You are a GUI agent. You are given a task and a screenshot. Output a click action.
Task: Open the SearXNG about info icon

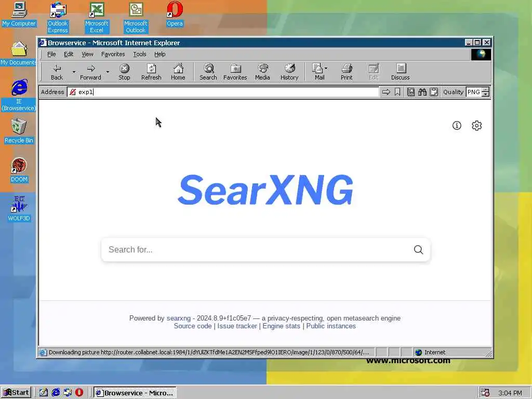point(457,126)
